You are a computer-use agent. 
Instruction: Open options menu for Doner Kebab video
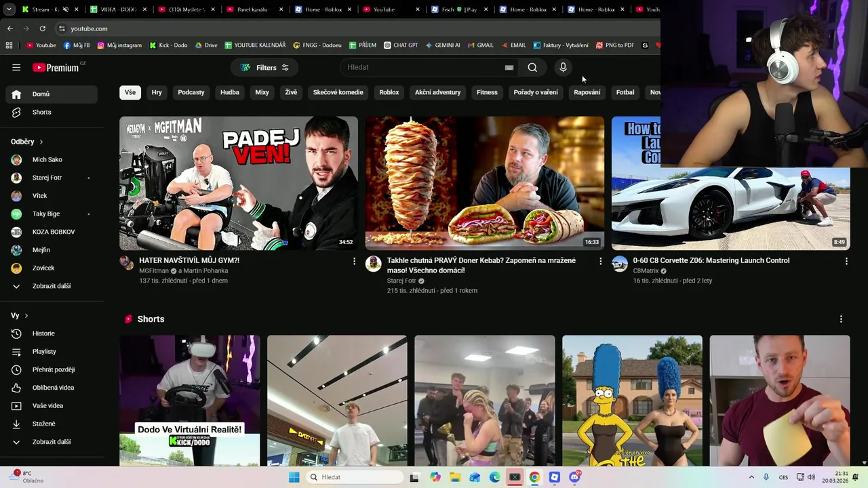tap(600, 261)
